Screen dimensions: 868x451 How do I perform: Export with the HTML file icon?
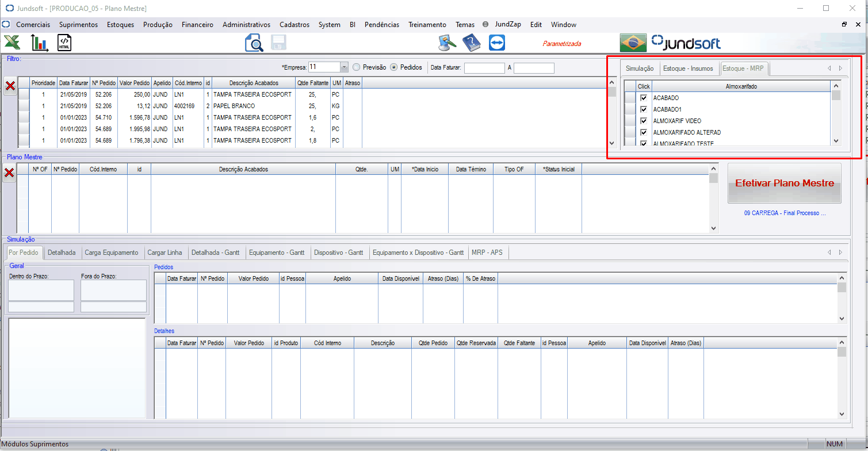point(64,43)
